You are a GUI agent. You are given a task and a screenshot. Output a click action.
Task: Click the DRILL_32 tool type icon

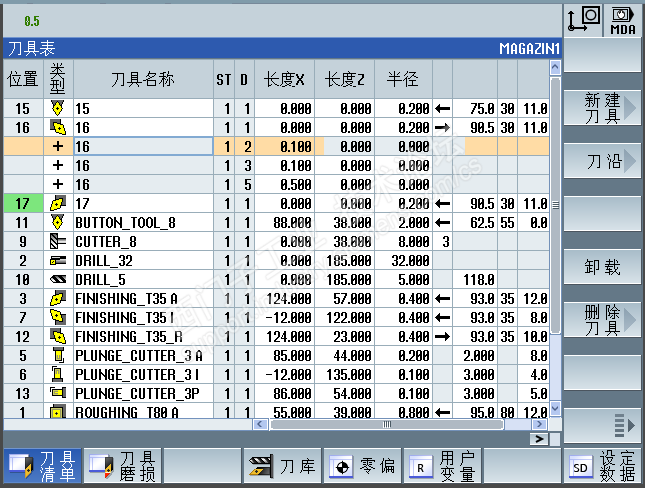(x=58, y=260)
